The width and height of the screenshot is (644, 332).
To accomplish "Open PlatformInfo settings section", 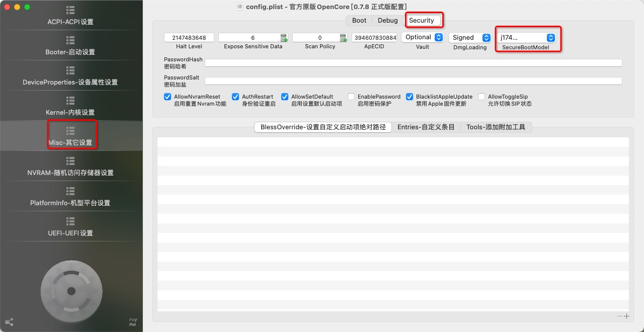I will [x=70, y=197].
